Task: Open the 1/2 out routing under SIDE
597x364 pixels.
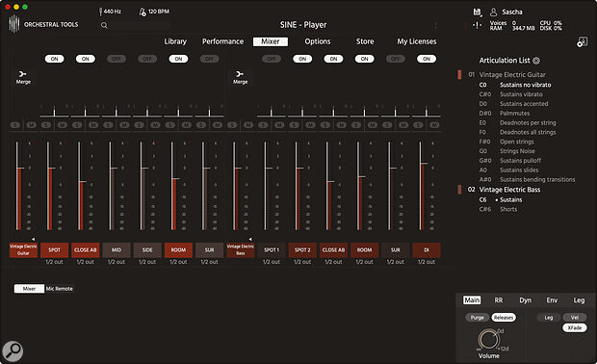Action: [x=147, y=262]
